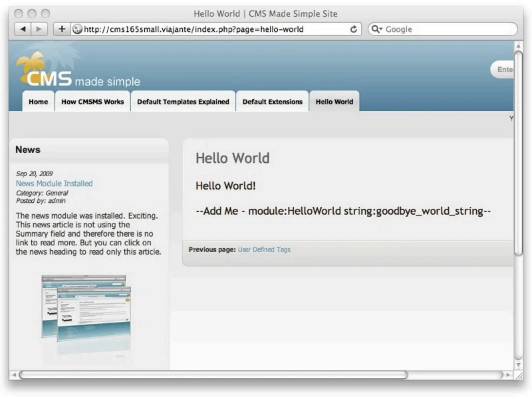Click the goodbye_world_string placeholder text
This screenshot has width=532, height=399.
coord(343,211)
